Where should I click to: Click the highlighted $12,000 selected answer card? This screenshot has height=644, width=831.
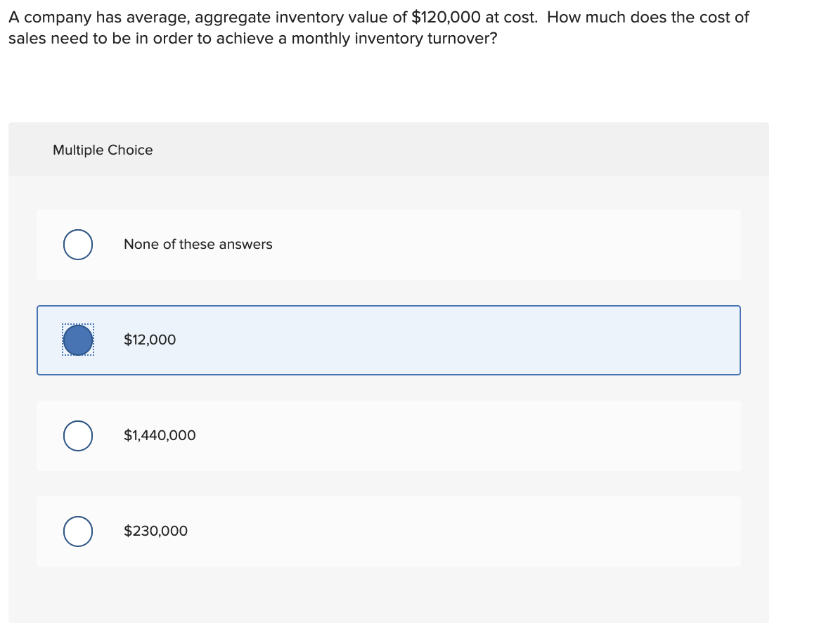(389, 340)
